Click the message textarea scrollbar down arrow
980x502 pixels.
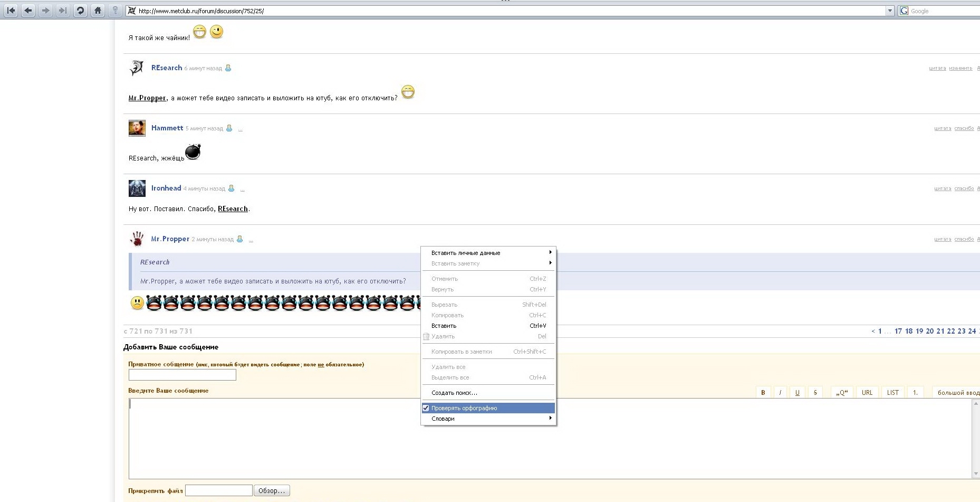click(x=976, y=474)
